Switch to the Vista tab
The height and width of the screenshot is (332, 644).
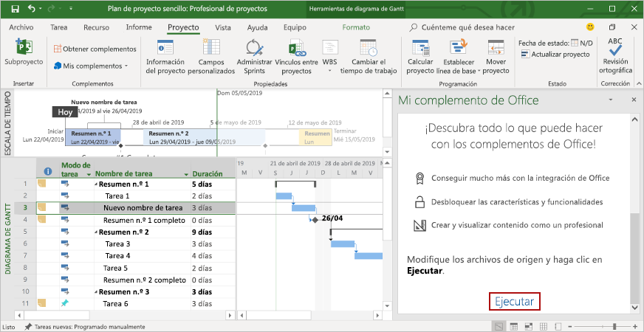[223, 27]
